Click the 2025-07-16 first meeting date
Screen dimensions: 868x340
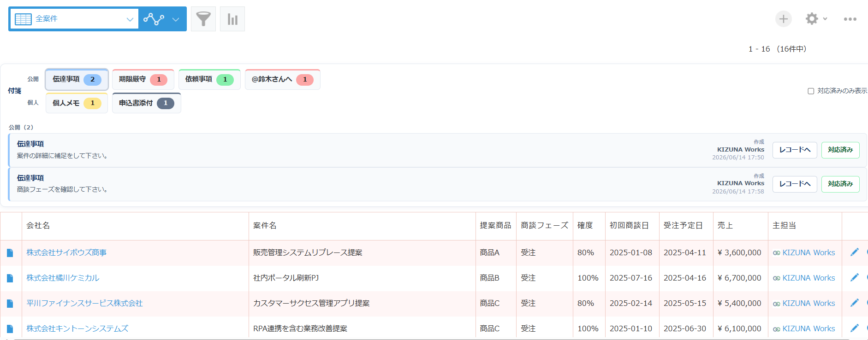coord(631,278)
